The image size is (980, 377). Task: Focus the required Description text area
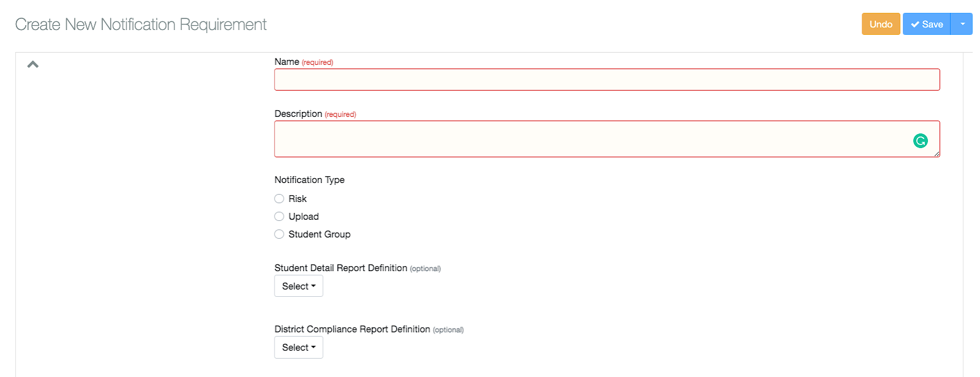point(607,139)
